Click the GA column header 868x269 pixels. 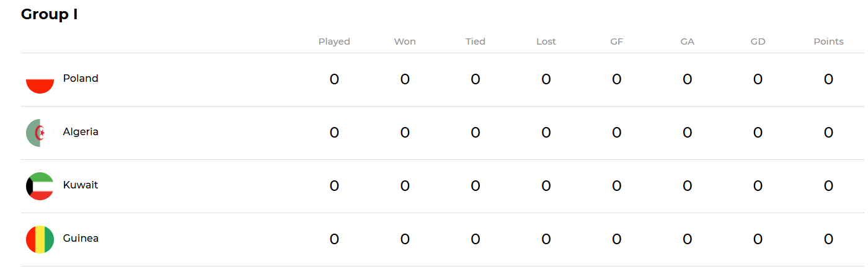688,42
